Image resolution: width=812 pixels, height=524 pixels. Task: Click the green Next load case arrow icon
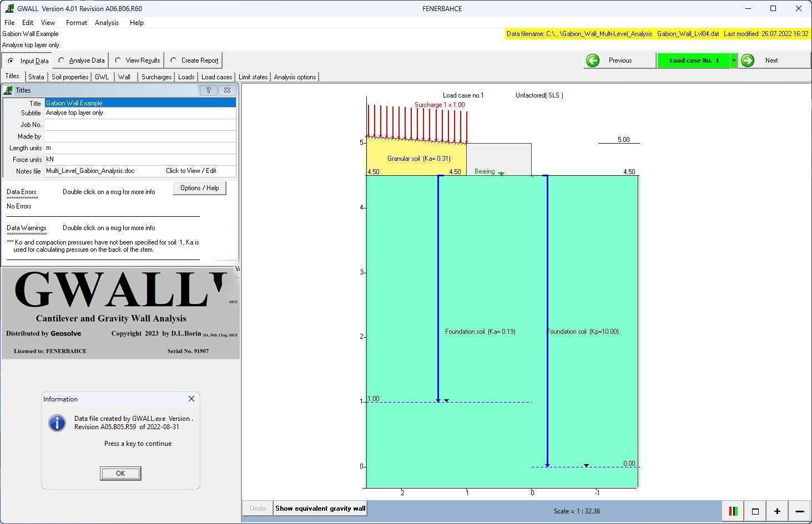748,60
